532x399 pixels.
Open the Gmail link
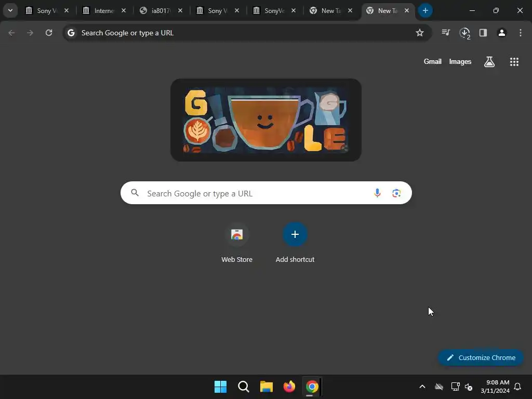point(433,61)
